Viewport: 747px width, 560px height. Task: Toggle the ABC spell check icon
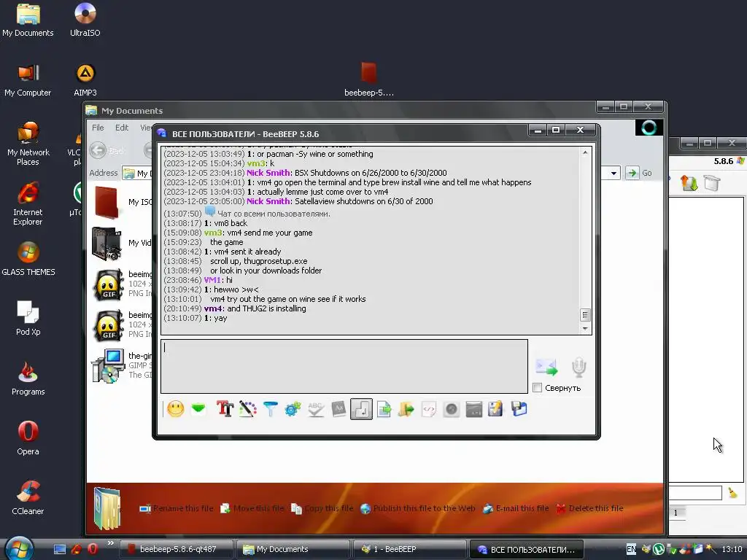(315, 409)
